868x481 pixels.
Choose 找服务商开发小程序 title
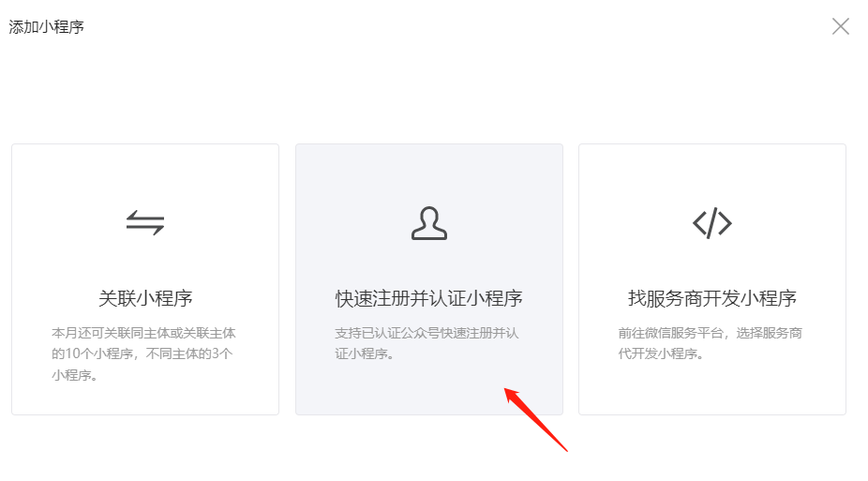click(712, 298)
